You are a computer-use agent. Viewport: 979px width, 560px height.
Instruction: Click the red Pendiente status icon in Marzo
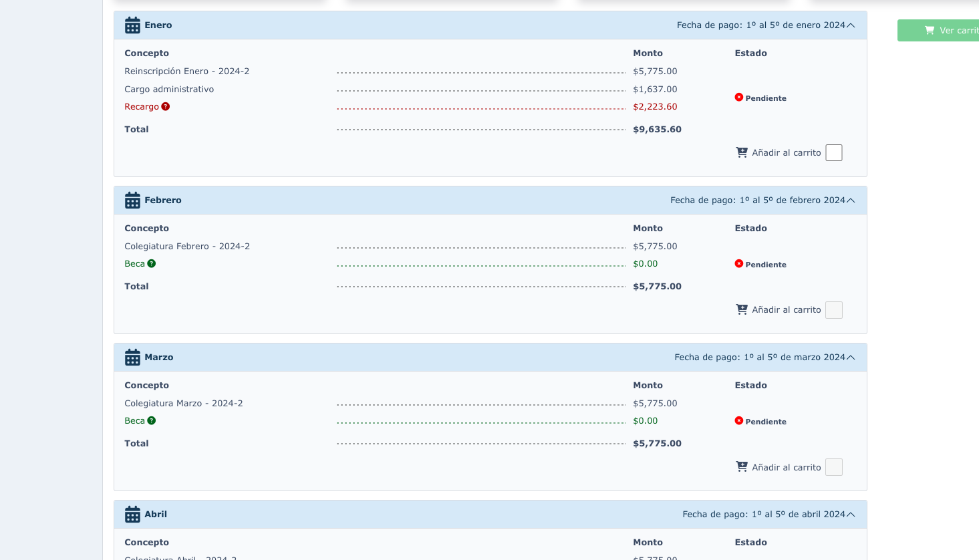point(739,421)
